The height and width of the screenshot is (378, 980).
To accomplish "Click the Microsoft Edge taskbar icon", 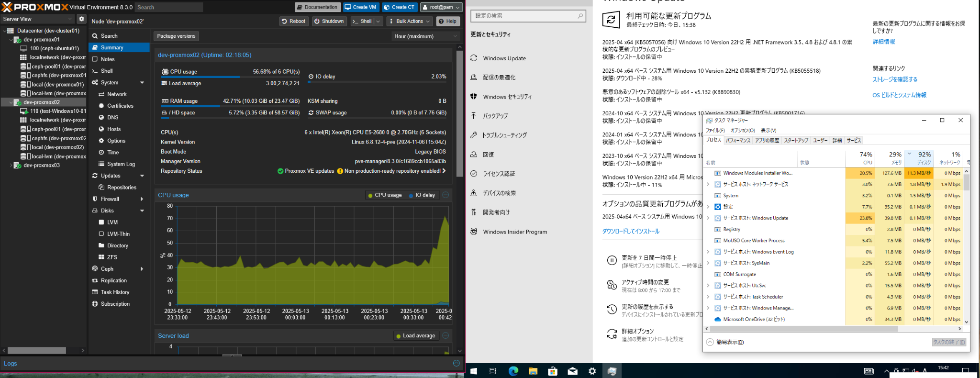I will [513, 371].
